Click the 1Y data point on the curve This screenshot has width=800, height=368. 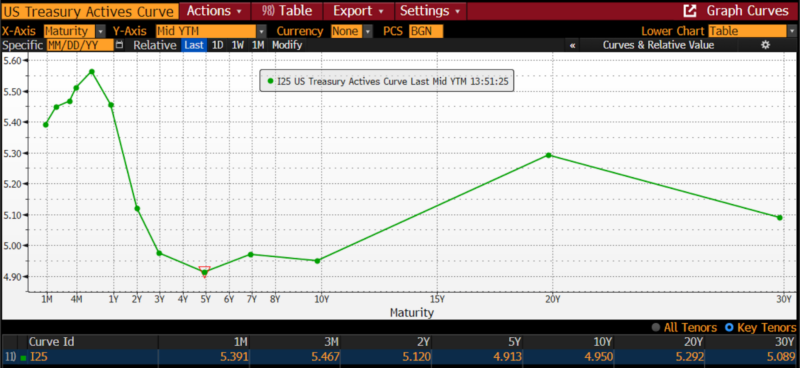tap(111, 105)
